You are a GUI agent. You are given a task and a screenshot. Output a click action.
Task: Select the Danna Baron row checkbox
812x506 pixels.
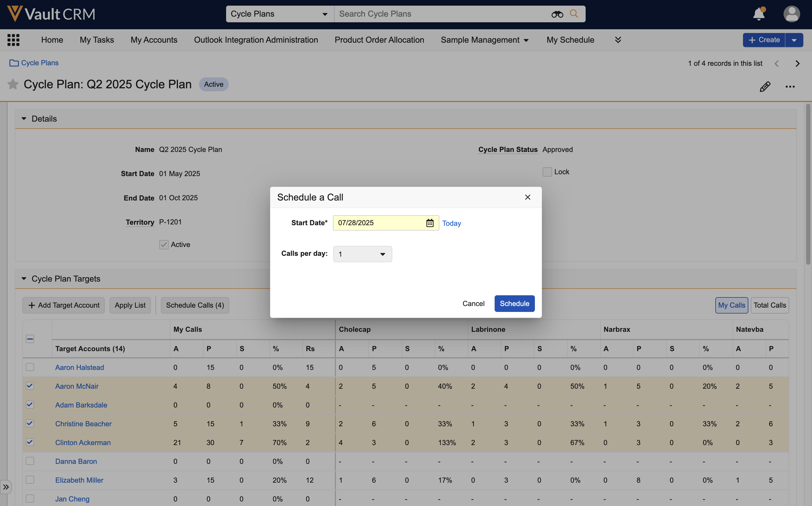pyautogui.click(x=30, y=461)
